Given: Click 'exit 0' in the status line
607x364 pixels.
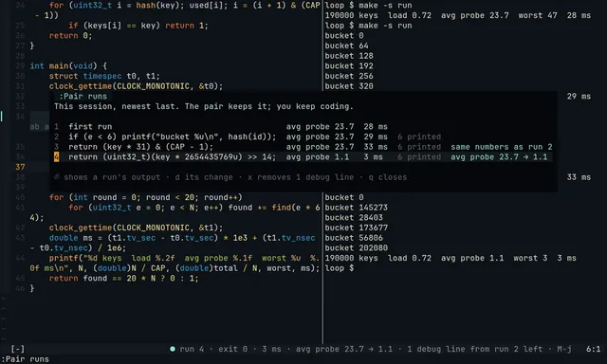Looking at the screenshot, I should click(232, 349).
